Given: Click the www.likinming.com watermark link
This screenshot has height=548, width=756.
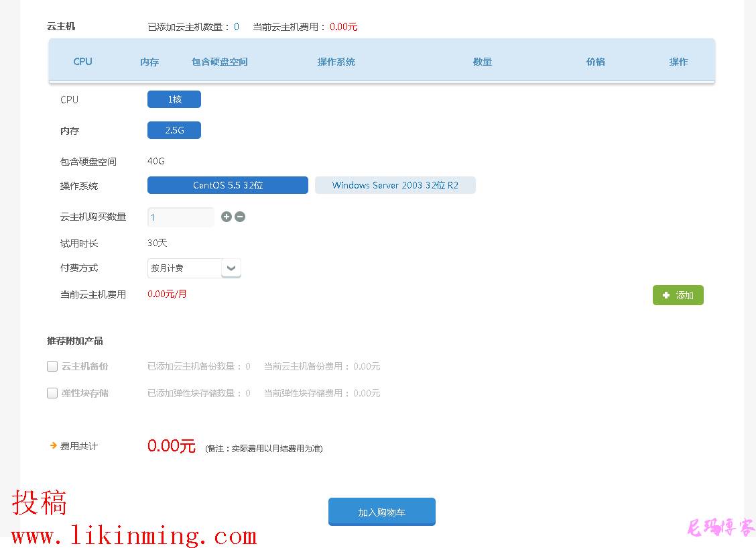Looking at the screenshot, I should click(x=134, y=536).
